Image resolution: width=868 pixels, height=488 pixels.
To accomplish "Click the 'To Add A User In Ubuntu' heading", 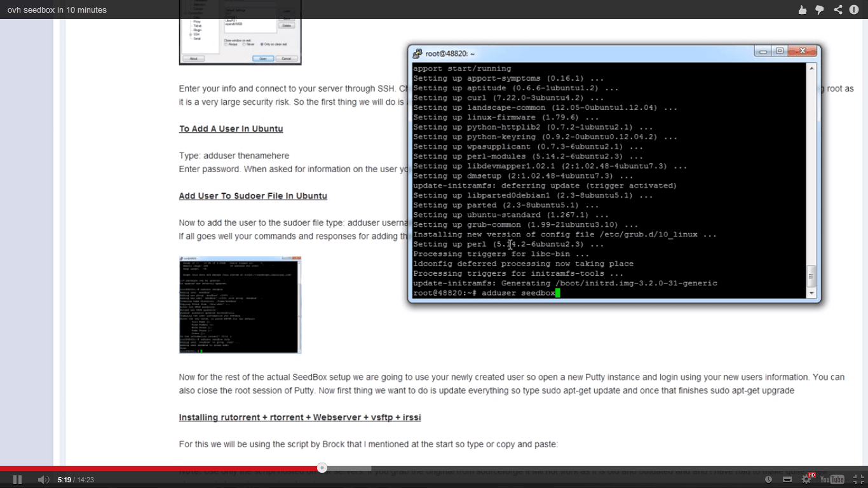I will (x=231, y=129).
